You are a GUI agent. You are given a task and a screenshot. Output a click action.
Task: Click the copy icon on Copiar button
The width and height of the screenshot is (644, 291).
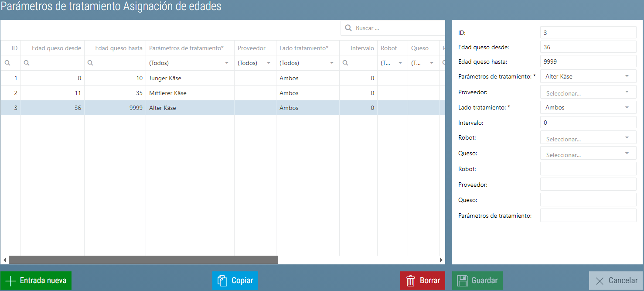222,281
